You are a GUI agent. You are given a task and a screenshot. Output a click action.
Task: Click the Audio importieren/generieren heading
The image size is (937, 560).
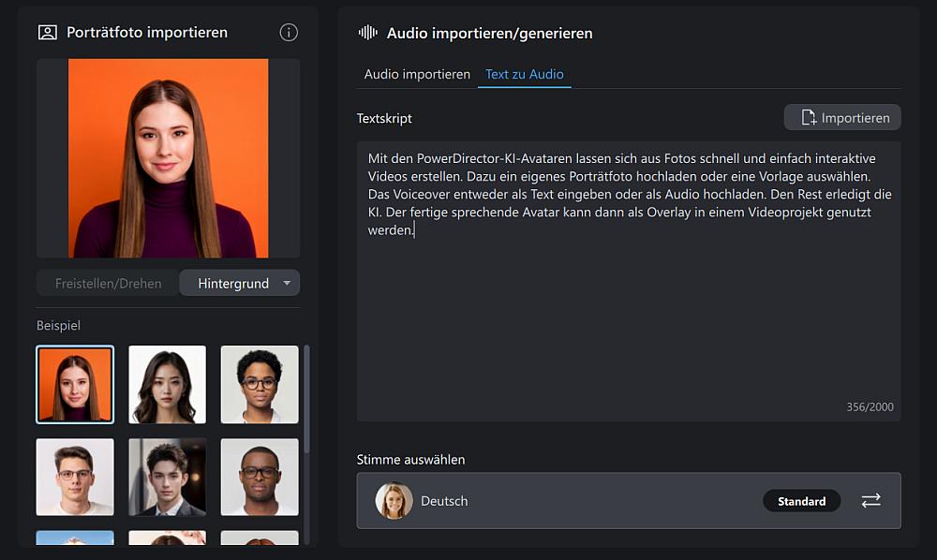click(x=489, y=34)
